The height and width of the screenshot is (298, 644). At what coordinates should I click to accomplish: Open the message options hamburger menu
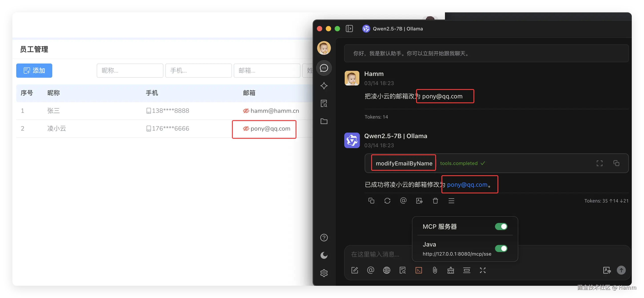click(x=451, y=201)
